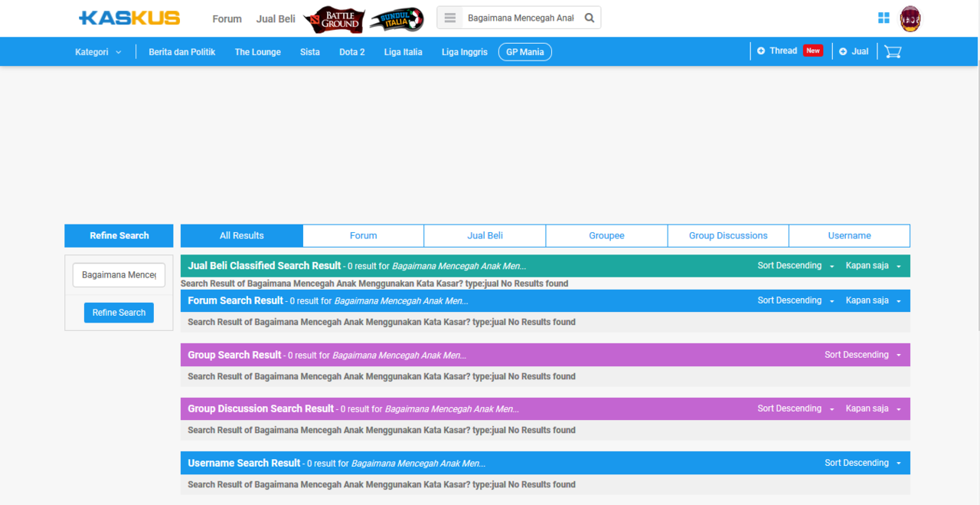Switch to the Groupee tab

[x=607, y=235]
